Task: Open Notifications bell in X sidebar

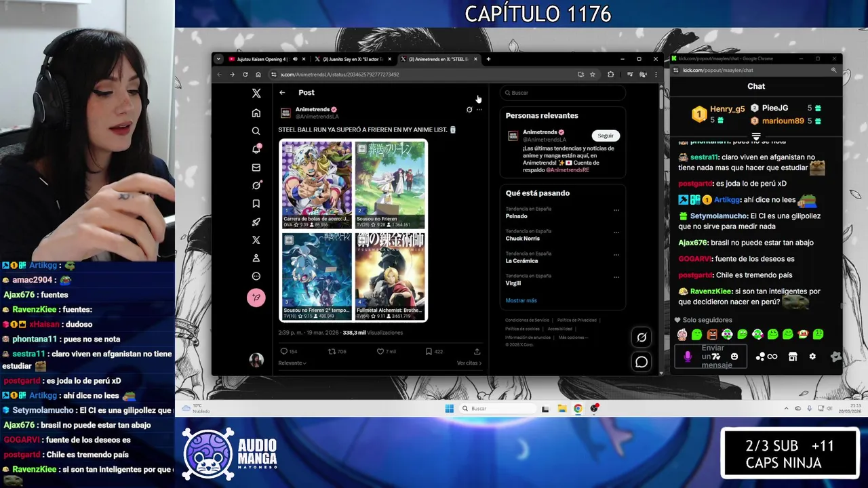Action: click(x=256, y=149)
